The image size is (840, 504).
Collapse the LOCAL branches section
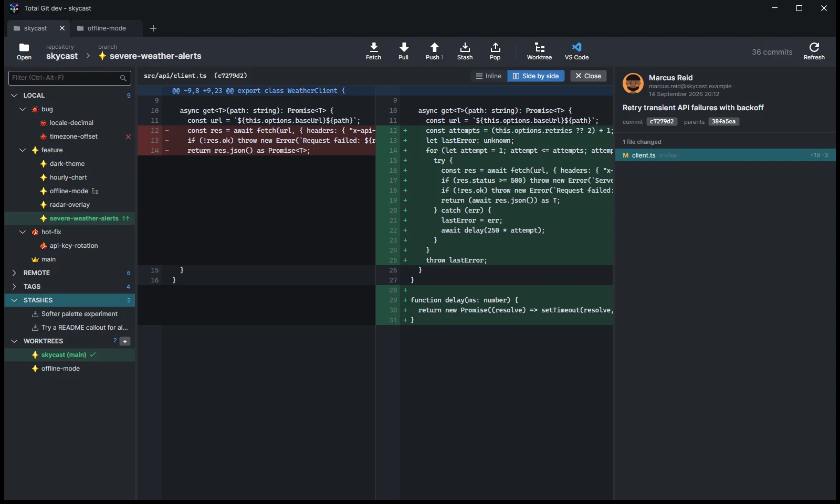(x=14, y=96)
